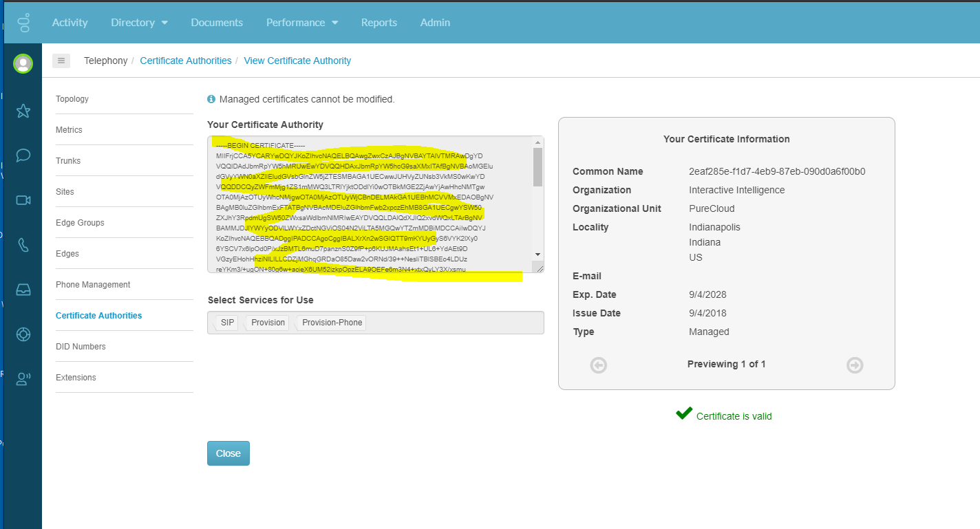The height and width of the screenshot is (529, 980).
Task: Follow the View Certificate Authority breadcrumb link
Action: (x=297, y=61)
